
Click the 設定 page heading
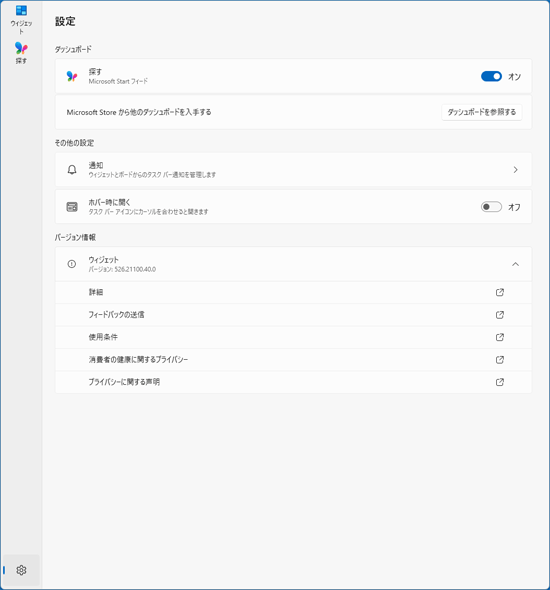tap(65, 21)
